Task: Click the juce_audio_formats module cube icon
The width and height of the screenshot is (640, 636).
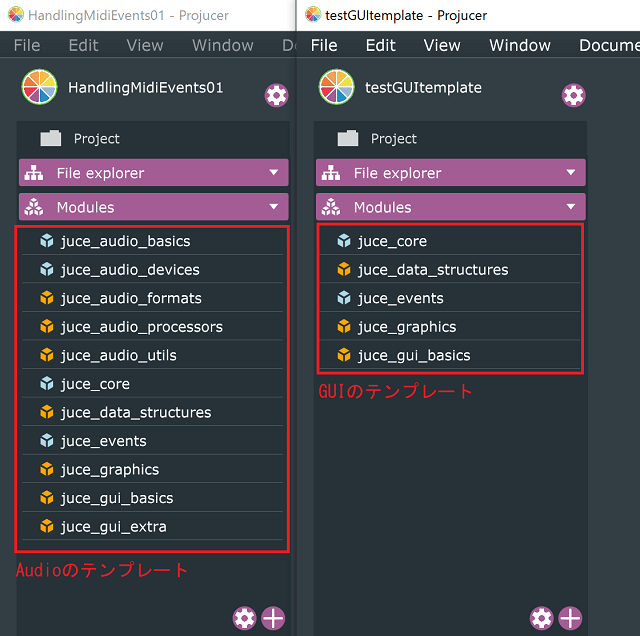Action: 47,298
